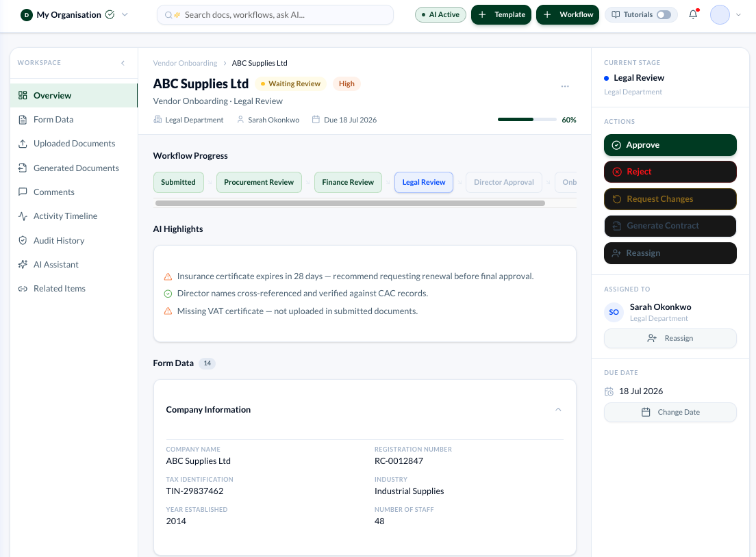The image size is (756, 557).
Task: Click the Audit History shield icon
Action: pos(23,240)
